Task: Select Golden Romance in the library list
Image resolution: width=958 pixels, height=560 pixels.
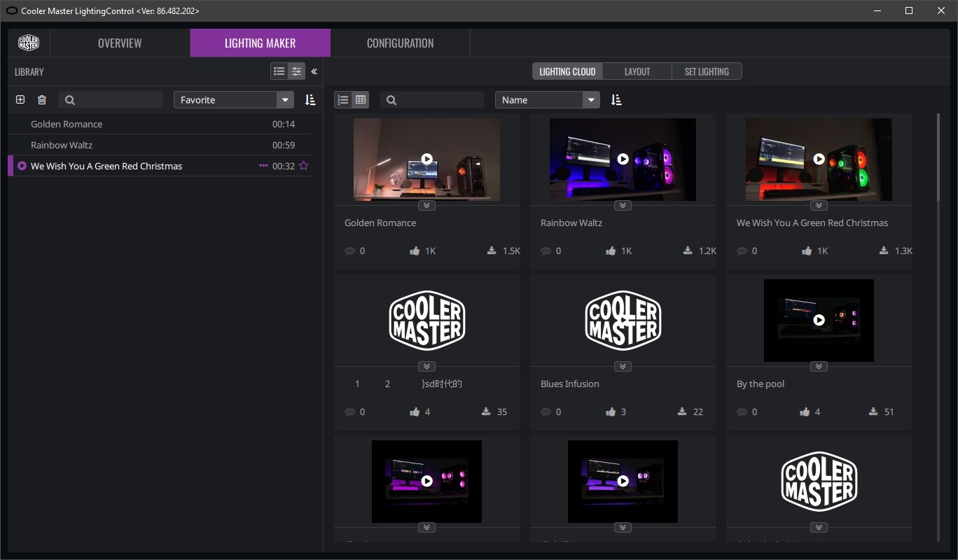Action: click(160, 124)
